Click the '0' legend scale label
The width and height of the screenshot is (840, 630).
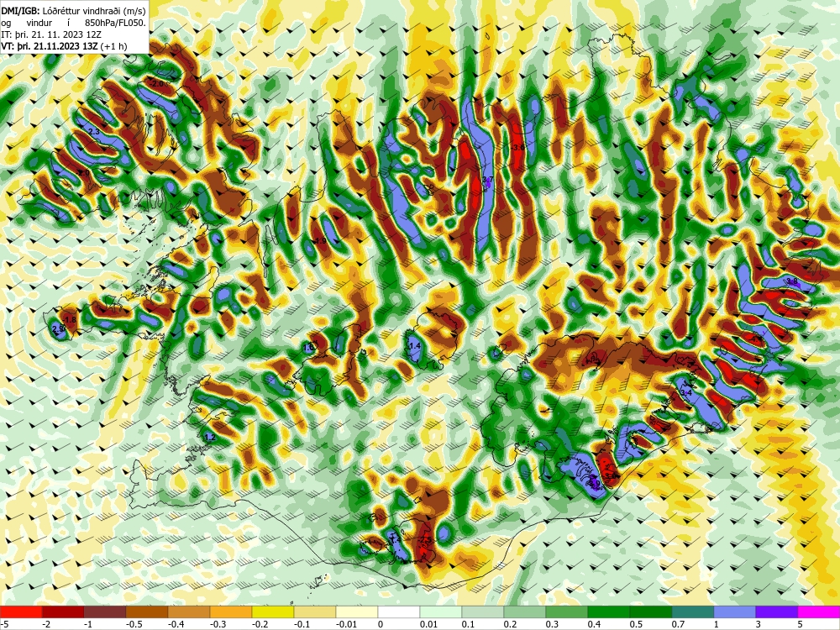tap(381, 624)
